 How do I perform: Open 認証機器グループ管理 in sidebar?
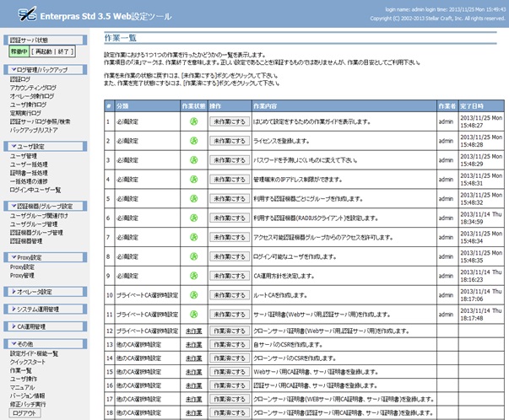click(x=36, y=233)
